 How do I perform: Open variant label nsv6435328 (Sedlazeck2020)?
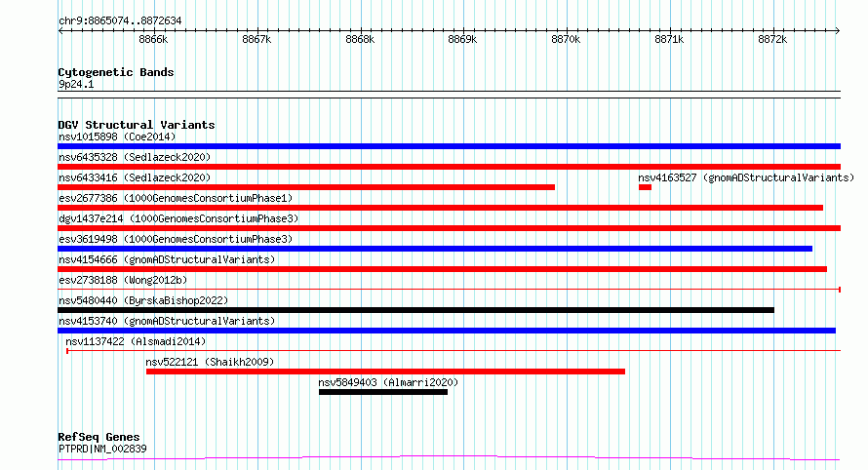pyautogui.click(x=135, y=157)
